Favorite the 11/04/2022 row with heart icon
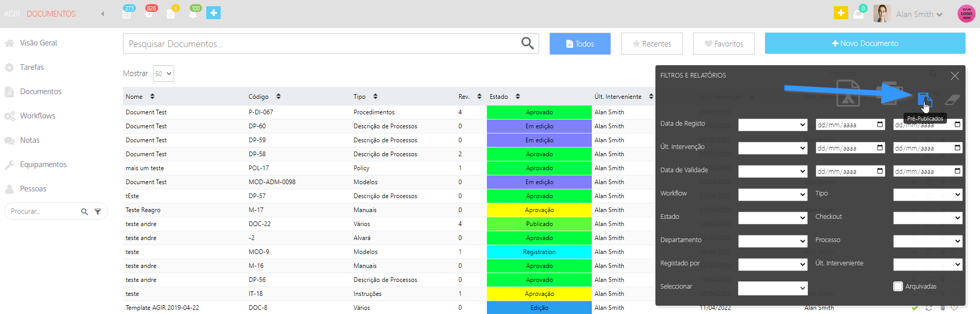 click(954, 308)
